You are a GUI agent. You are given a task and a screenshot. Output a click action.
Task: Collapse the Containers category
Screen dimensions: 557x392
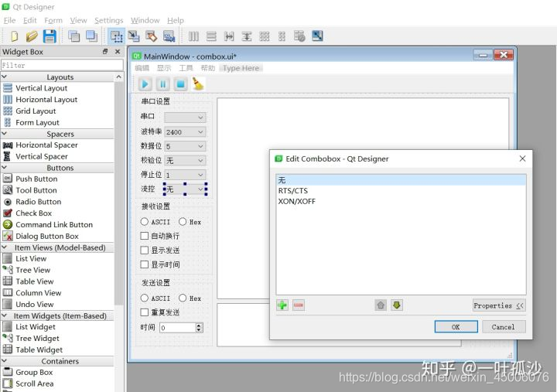tap(5, 361)
